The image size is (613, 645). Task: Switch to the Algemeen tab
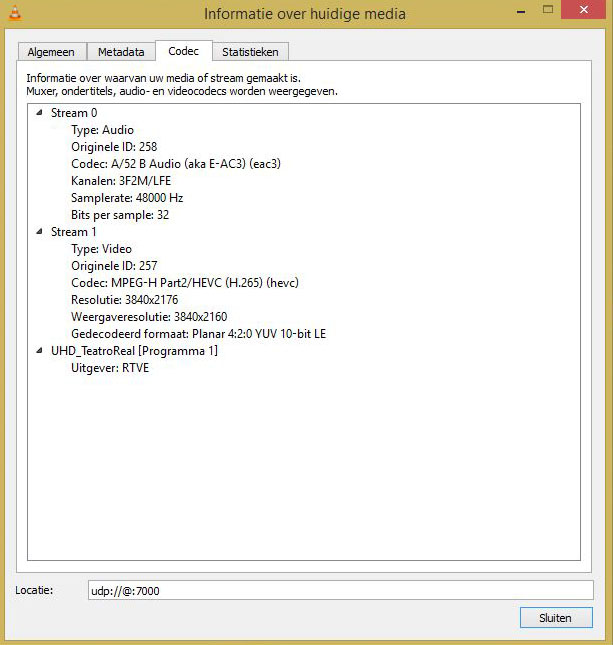51,52
